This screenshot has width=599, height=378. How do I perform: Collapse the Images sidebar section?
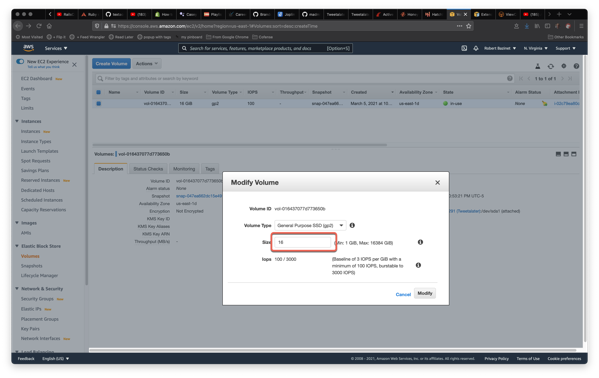click(17, 223)
